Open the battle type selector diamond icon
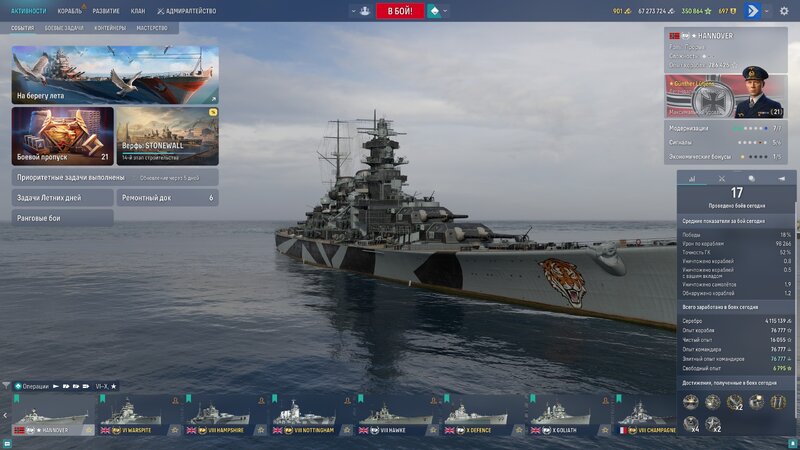This screenshot has height=450, width=800. (434, 11)
